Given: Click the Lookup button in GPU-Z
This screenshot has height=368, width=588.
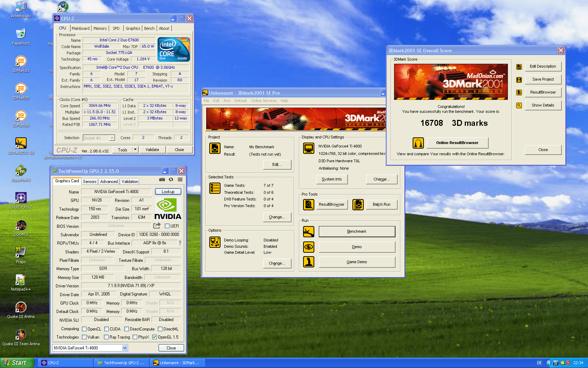Looking at the screenshot, I should pyautogui.click(x=168, y=192).
